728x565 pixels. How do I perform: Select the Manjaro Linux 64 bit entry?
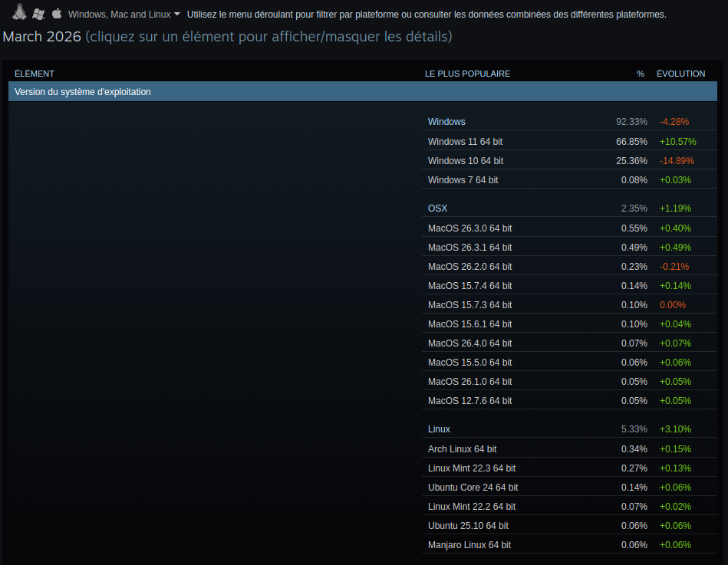tap(469, 545)
